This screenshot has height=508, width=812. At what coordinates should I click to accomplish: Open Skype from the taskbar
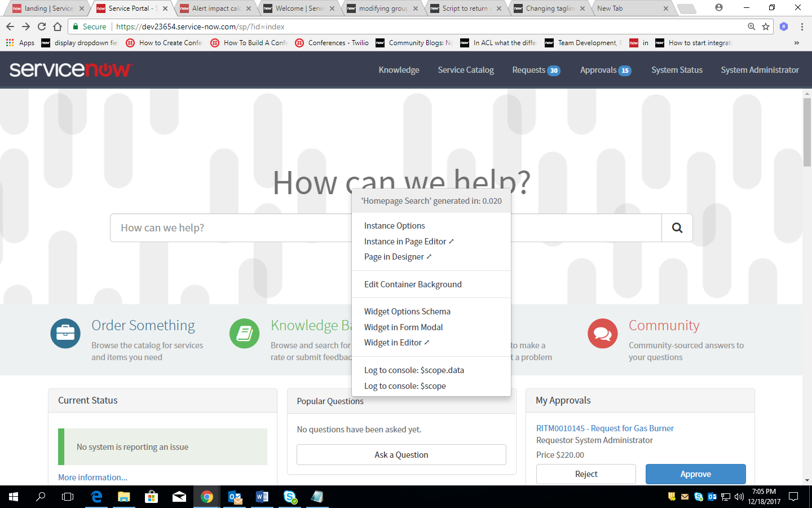(289, 497)
